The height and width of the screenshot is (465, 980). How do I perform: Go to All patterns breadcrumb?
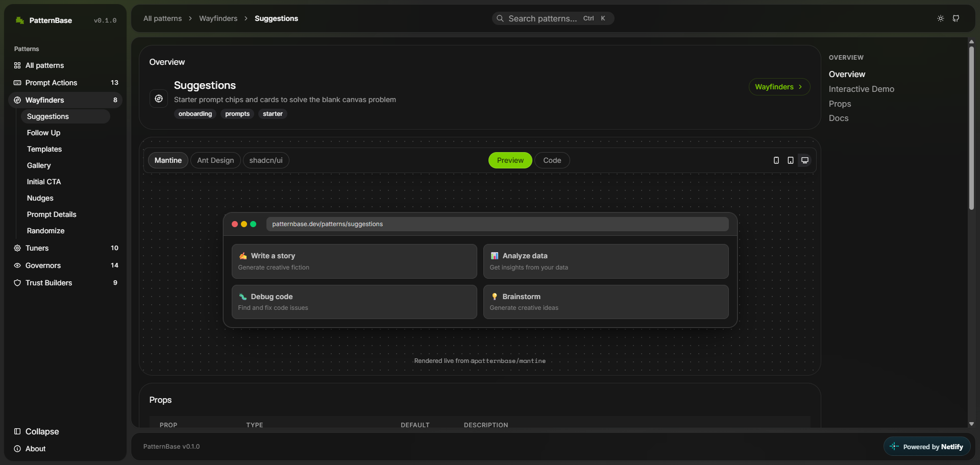(162, 18)
